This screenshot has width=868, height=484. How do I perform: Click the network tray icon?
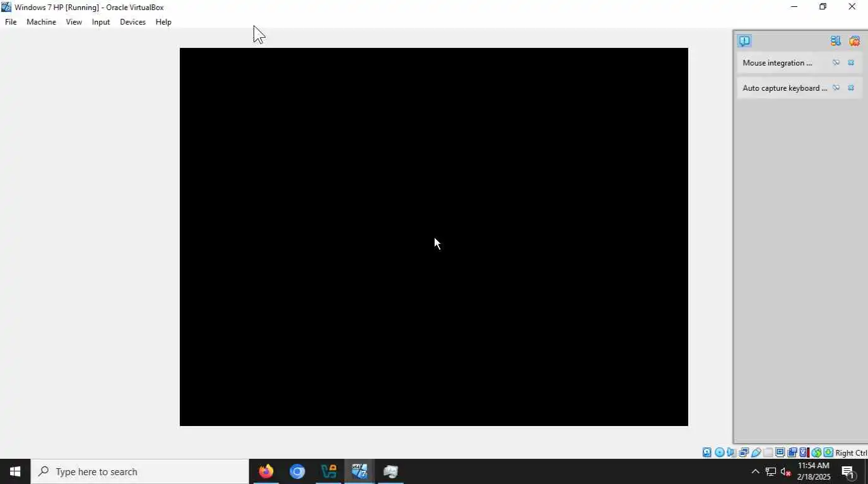[x=771, y=471]
